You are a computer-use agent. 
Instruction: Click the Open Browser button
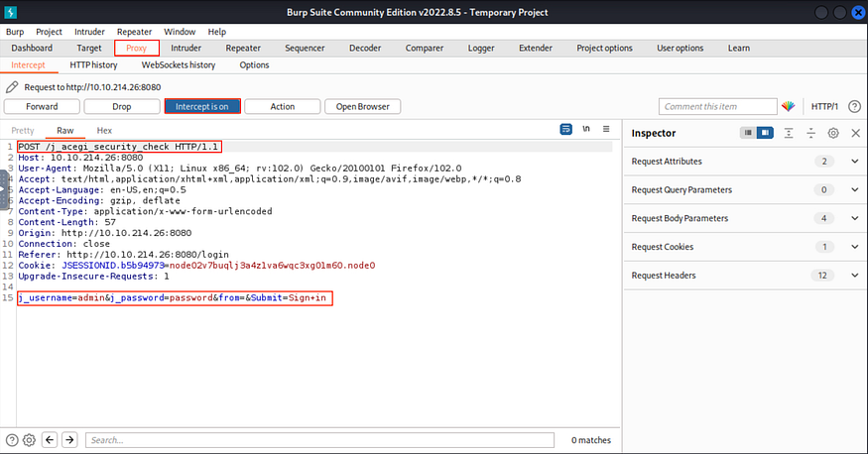(x=363, y=106)
